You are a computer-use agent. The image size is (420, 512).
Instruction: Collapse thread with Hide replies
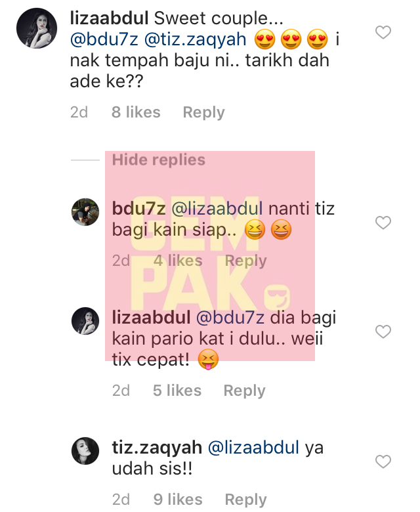[x=159, y=160]
